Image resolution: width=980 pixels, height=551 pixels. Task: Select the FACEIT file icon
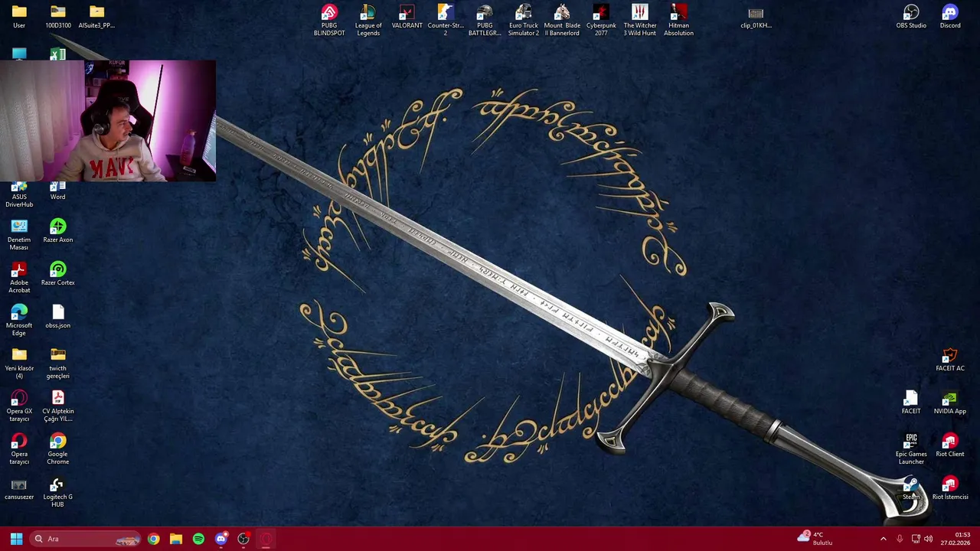pos(911,403)
